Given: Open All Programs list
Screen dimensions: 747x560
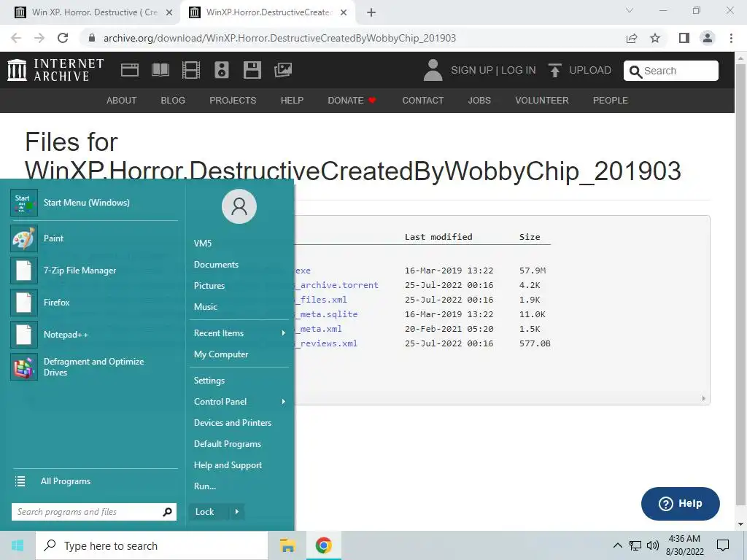Looking at the screenshot, I should point(94,481).
